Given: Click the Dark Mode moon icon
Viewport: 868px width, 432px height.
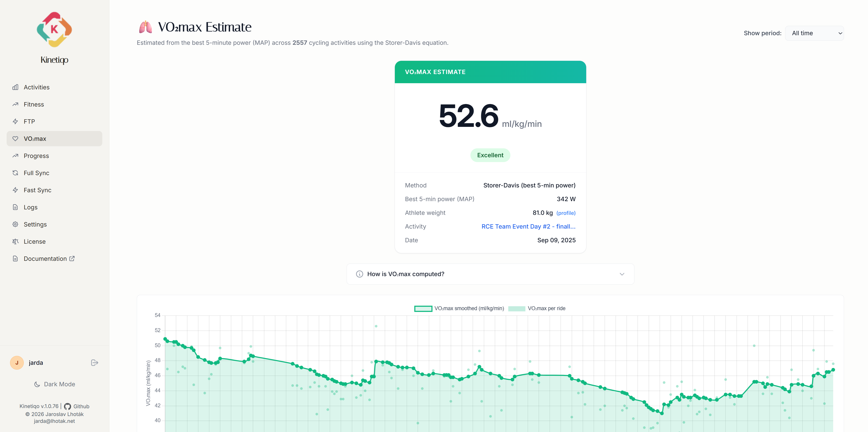Looking at the screenshot, I should (37, 384).
